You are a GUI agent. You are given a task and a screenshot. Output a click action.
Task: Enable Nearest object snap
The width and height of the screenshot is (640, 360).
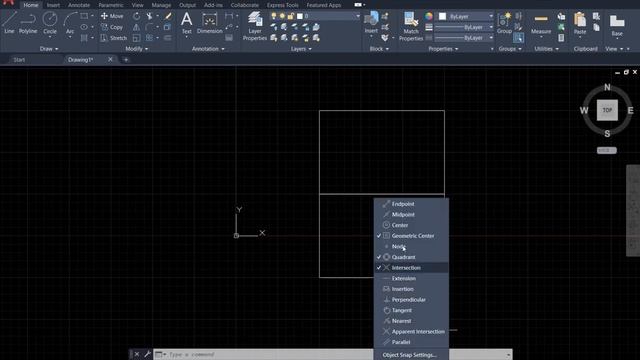tap(411, 321)
